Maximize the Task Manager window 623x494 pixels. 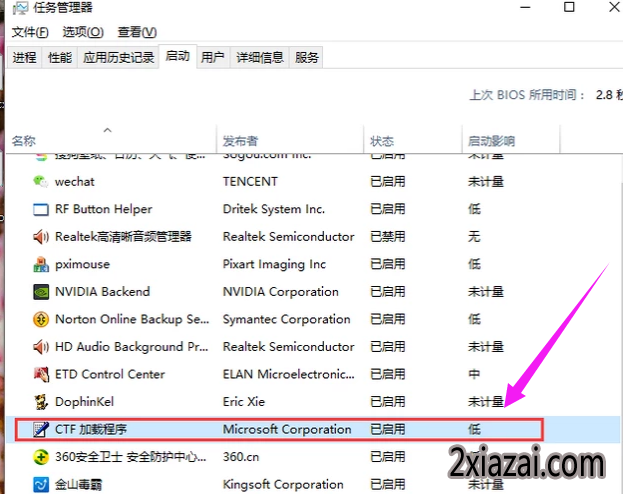[x=569, y=7]
